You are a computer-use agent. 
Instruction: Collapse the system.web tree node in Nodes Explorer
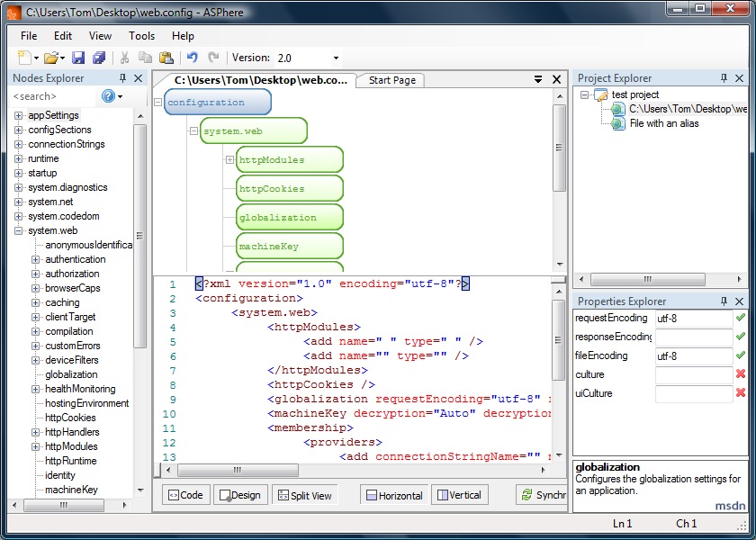coord(19,230)
